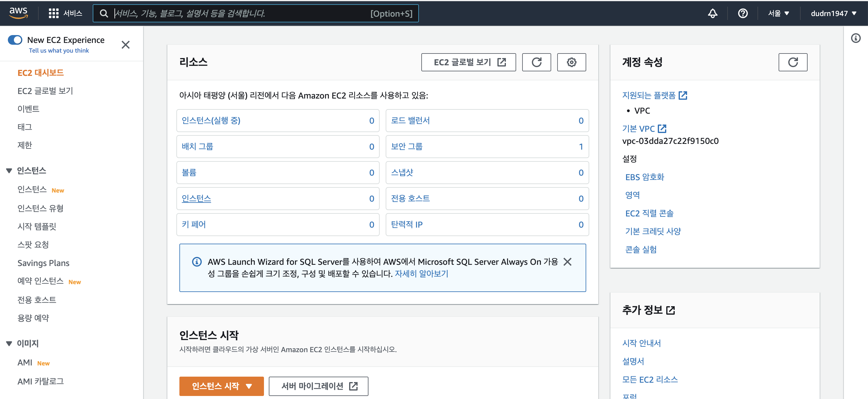Toggle the New EC2 Experience switch
Screen dimensions: 868x399
pyautogui.click(x=15, y=40)
